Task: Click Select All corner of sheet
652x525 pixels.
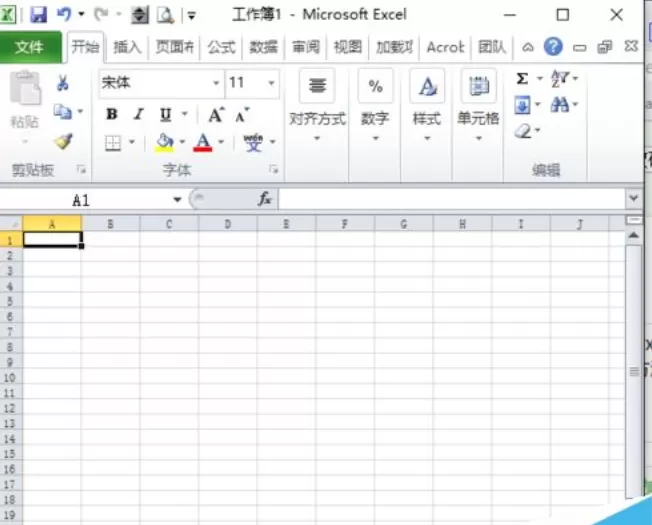Action: pos(11,224)
